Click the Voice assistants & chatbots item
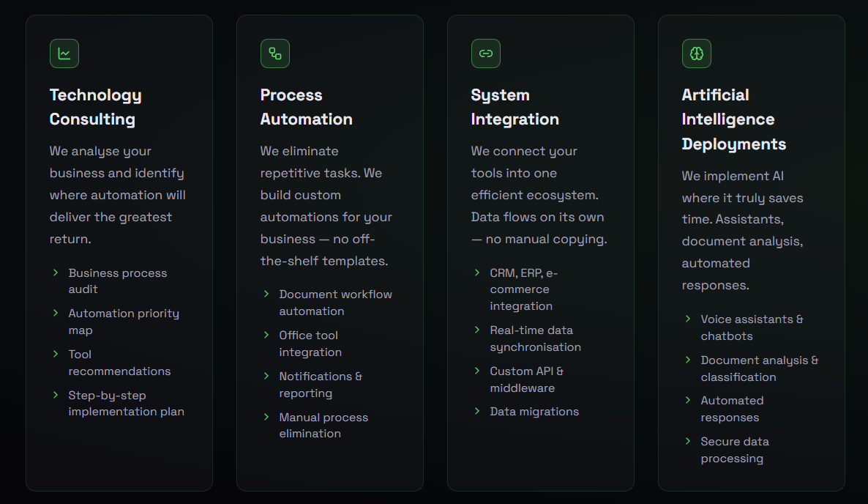 click(752, 327)
